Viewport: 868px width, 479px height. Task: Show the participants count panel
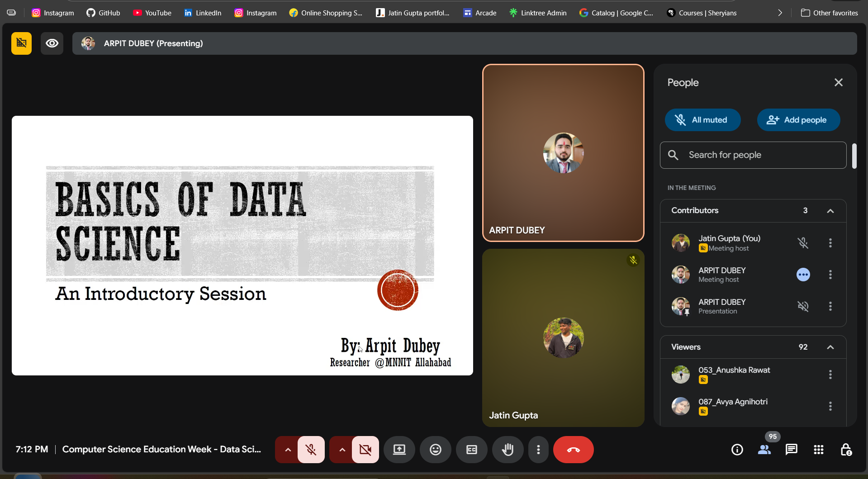pyautogui.click(x=764, y=450)
